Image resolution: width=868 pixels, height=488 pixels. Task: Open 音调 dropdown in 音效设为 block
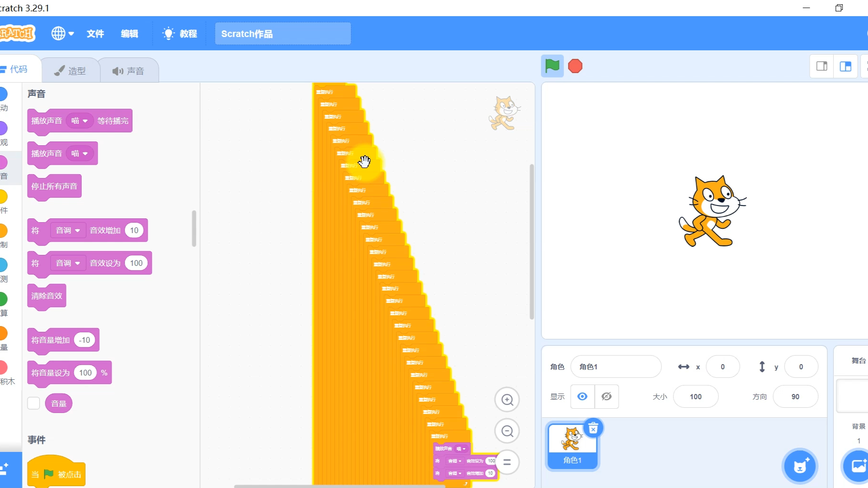68,263
